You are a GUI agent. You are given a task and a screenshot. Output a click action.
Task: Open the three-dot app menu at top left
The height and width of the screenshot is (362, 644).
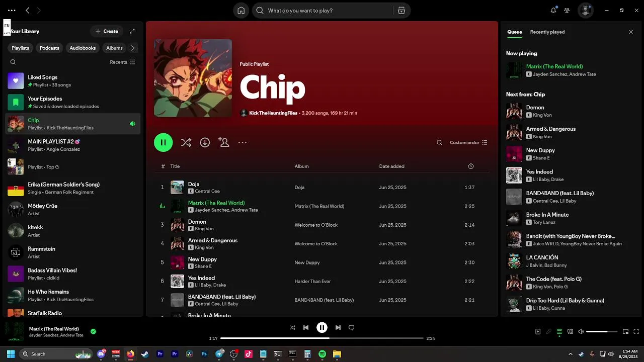[12, 10]
